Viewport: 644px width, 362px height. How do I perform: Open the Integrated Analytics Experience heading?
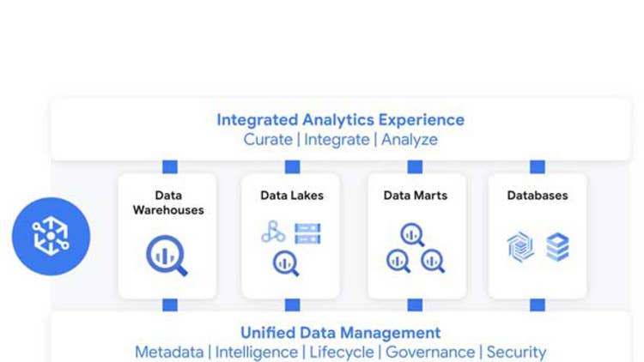(x=340, y=120)
